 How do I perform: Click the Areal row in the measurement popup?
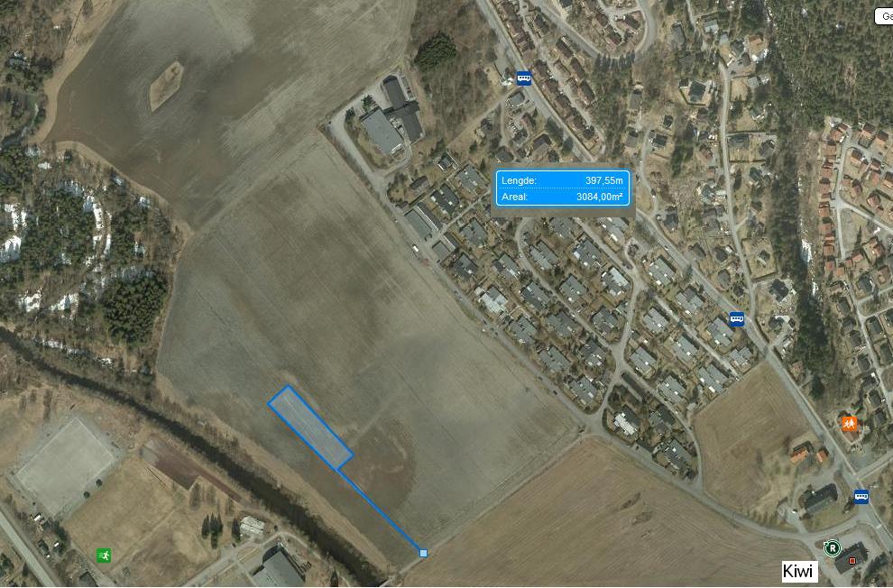click(x=562, y=197)
